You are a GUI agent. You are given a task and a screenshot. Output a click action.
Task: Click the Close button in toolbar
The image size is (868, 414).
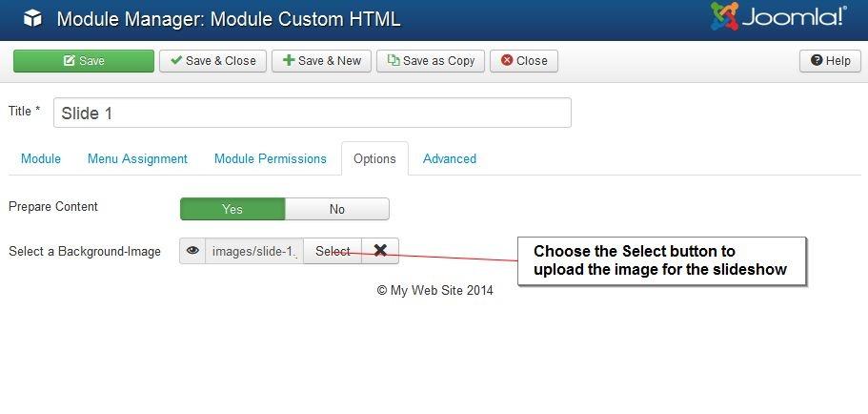(524, 61)
